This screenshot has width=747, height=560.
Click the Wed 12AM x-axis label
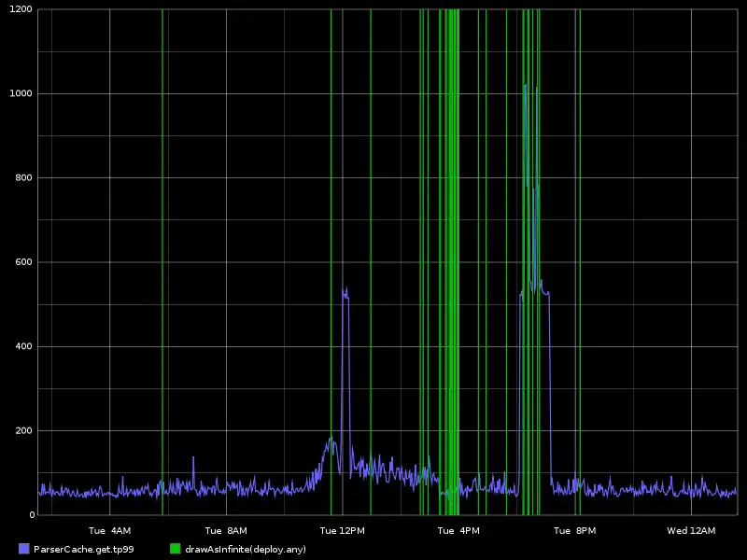(x=690, y=531)
